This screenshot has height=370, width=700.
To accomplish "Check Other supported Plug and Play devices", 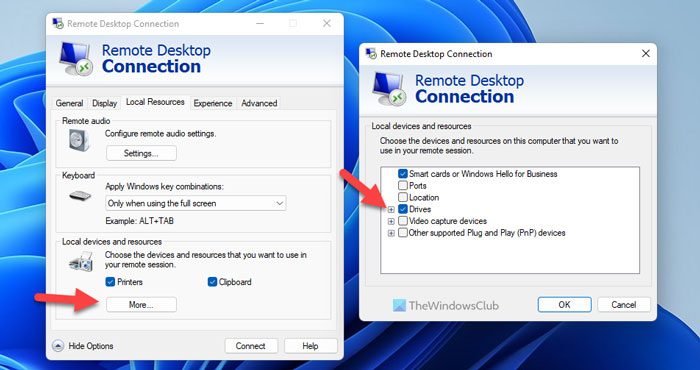I will tap(403, 233).
